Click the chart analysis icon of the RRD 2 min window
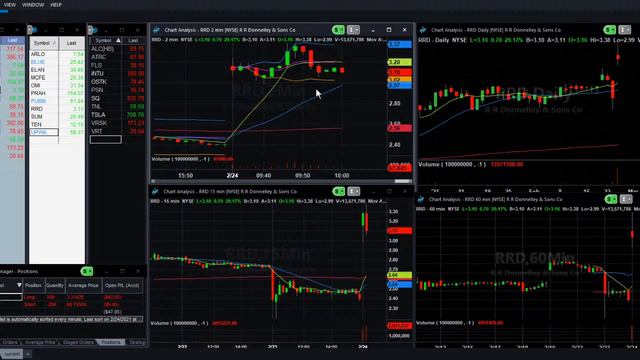Image resolution: width=640 pixels, height=360 pixels. tap(156, 30)
